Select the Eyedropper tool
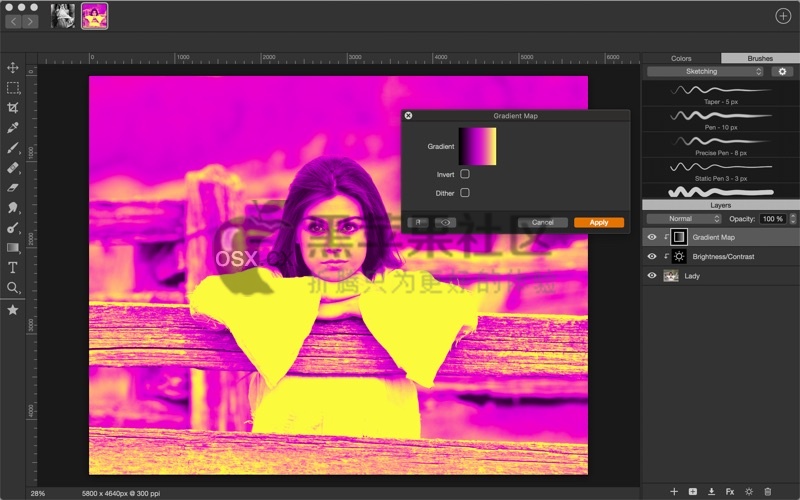Viewport: 800px width, 500px height. pyautogui.click(x=13, y=128)
